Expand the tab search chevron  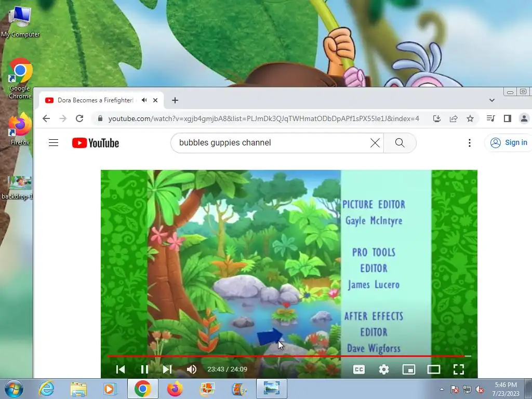(x=491, y=100)
